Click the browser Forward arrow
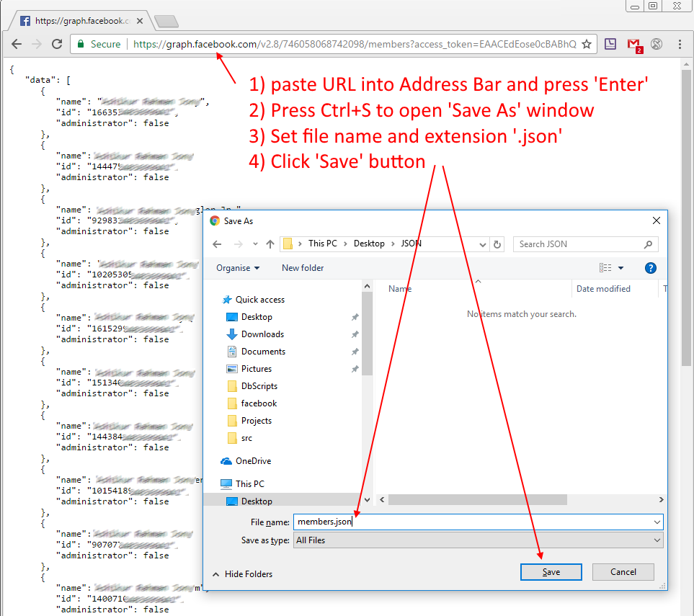Image resolution: width=694 pixels, height=616 pixels. coord(37,44)
